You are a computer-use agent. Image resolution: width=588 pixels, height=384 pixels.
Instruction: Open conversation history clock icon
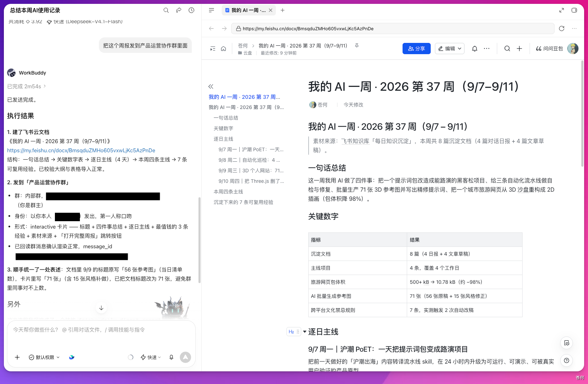click(x=191, y=10)
